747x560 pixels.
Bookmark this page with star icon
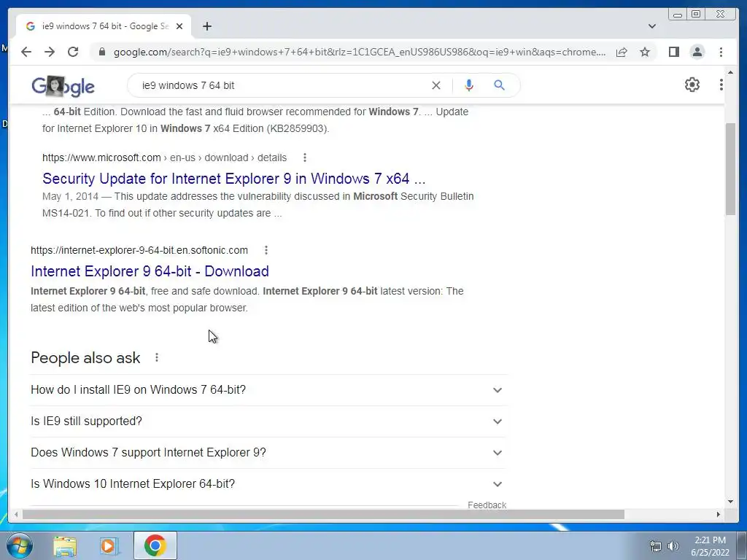pyautogui.click(x=645, y=52)
